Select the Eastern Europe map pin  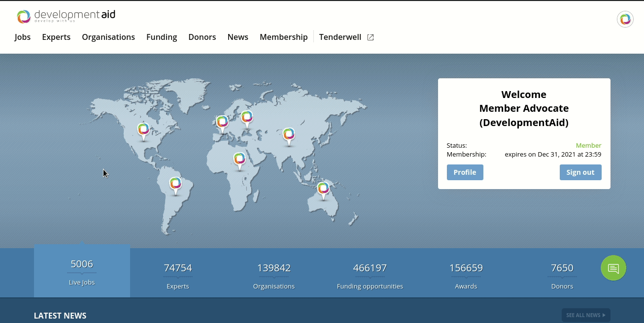tap(247, 120)
